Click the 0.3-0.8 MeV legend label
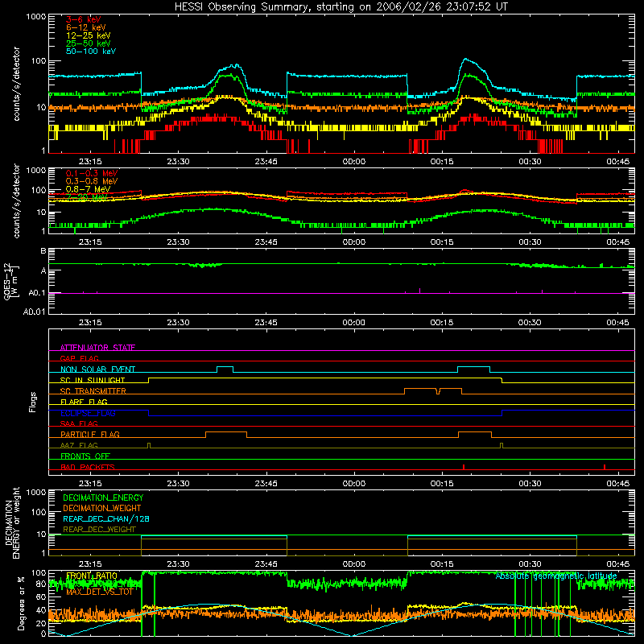644x644 pixels. pos(92,181)
